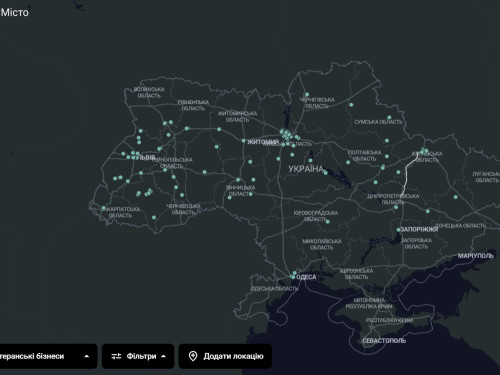This screenshot has height=375, width=500.
Task: Click the СЕВАСТОПОЛЬ city label
Action: pyautogui.click(x=384, y=341)
